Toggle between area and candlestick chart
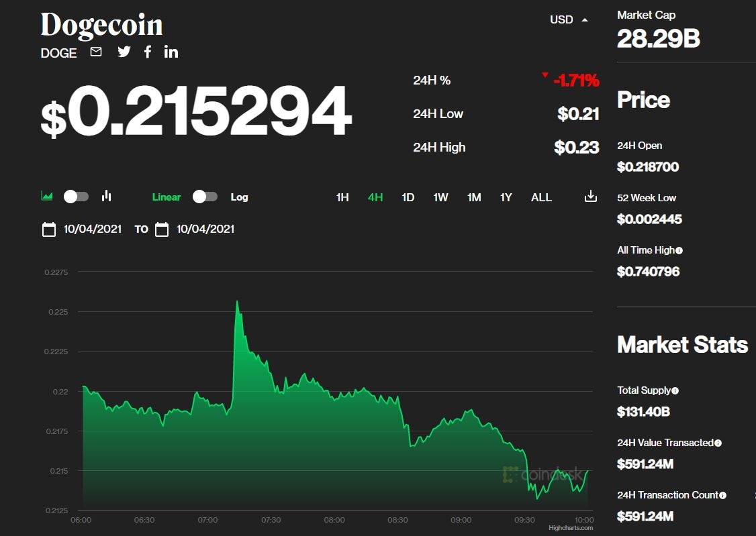The image size is (756, 536). (76, 196)
